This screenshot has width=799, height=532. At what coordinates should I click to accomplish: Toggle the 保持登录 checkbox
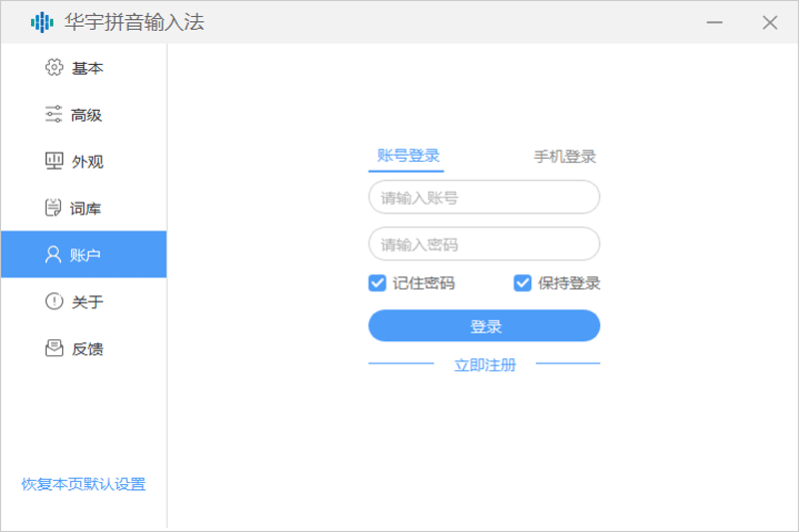pos(522,282)
